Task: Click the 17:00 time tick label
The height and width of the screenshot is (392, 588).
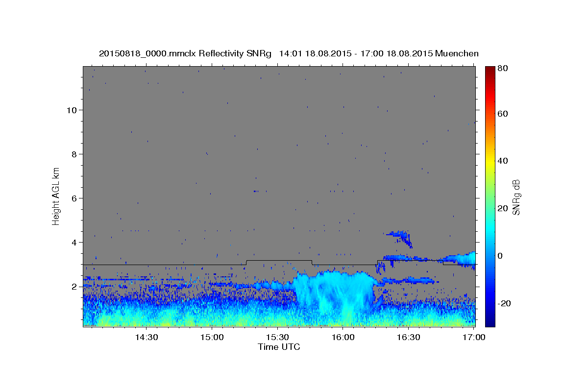Action: [x=474, y=338]
